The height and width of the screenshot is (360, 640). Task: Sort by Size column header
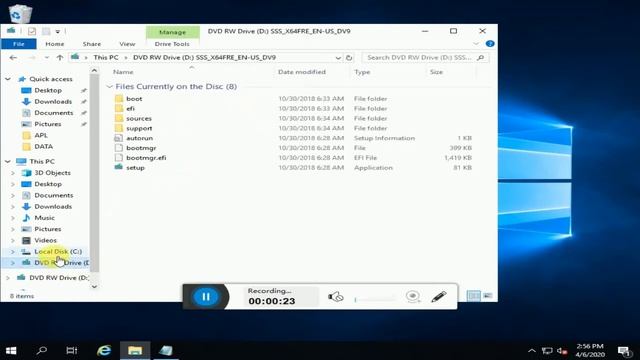(x=436, y=72)
